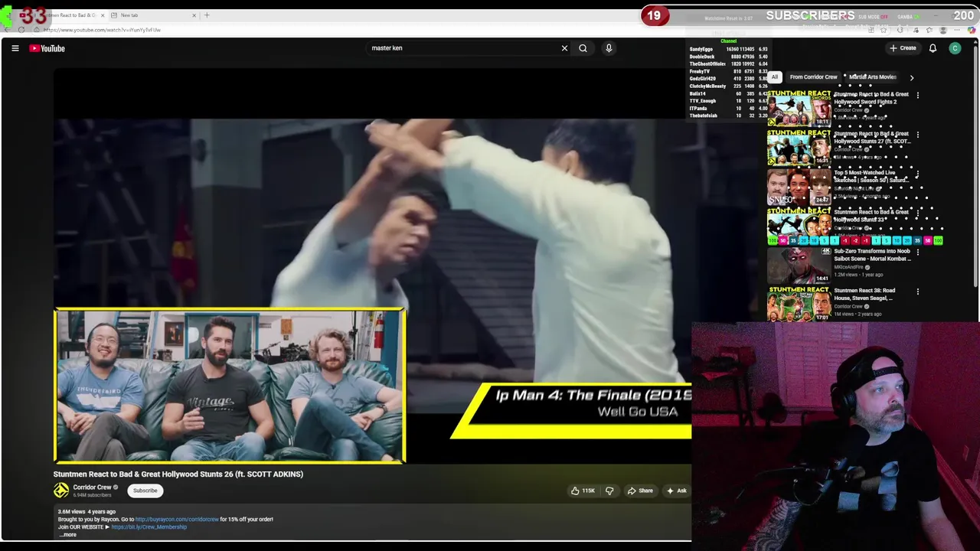Click the browser address bar URL
This screenshot has height=551, width=980.
click(102, 30)
